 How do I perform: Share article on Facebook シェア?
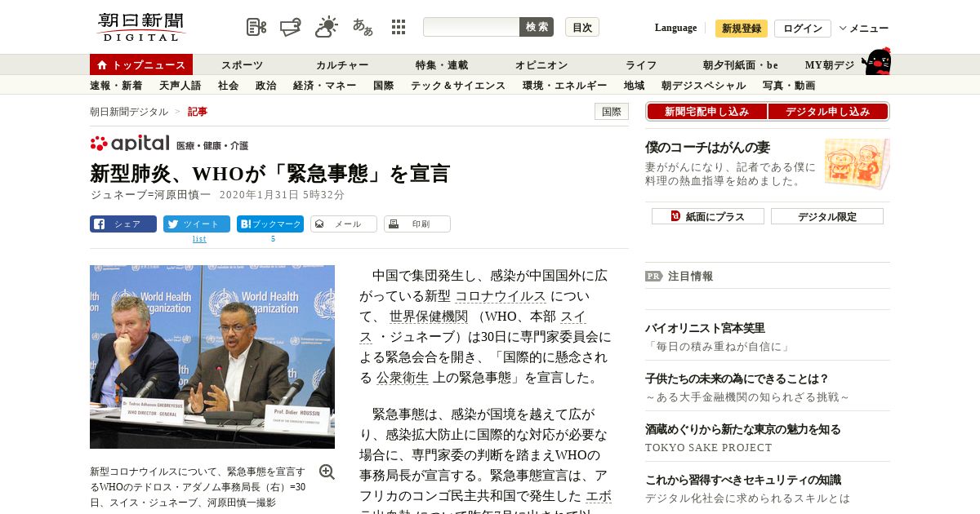(x=123, y=224)
